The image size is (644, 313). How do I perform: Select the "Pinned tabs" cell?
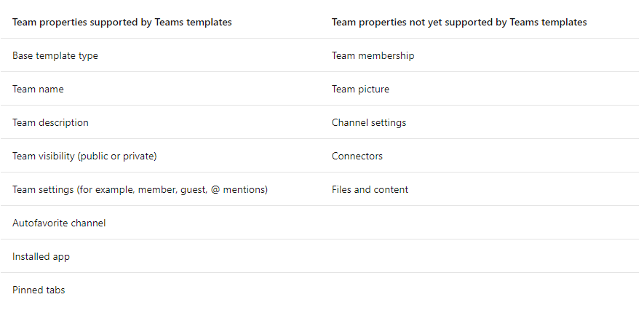(39, 290)
